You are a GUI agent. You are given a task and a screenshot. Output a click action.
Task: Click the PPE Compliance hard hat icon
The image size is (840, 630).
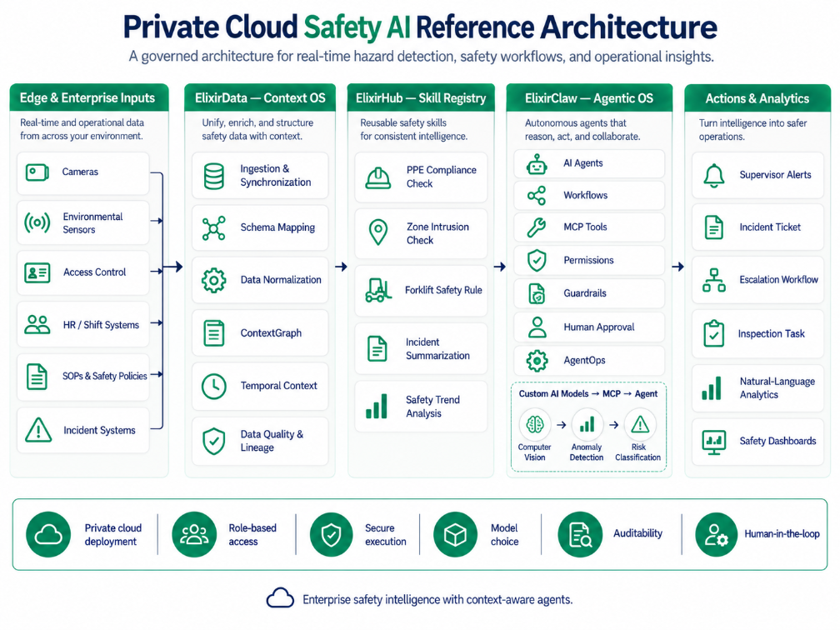click(x=377, y=177)
